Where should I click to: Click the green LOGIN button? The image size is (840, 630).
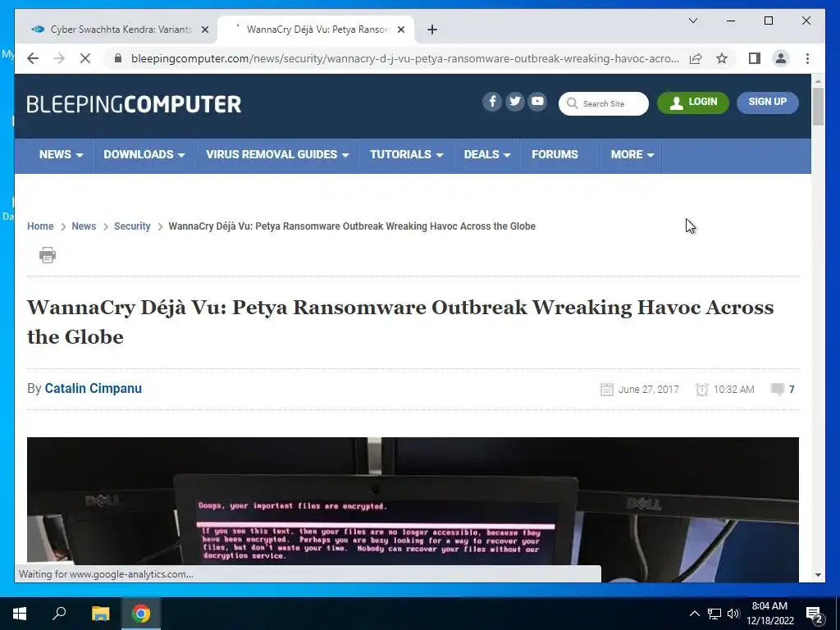pyautogui.click(x=692, y=103)
